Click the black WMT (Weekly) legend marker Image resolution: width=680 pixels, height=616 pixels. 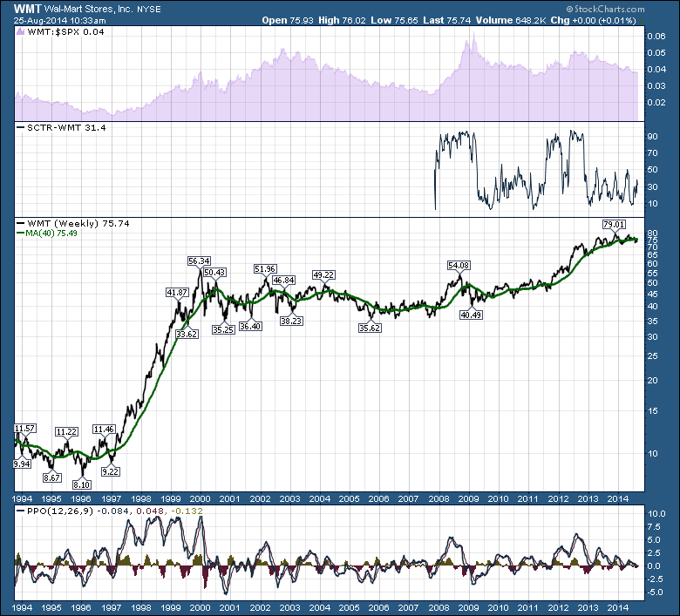(21, 223)
